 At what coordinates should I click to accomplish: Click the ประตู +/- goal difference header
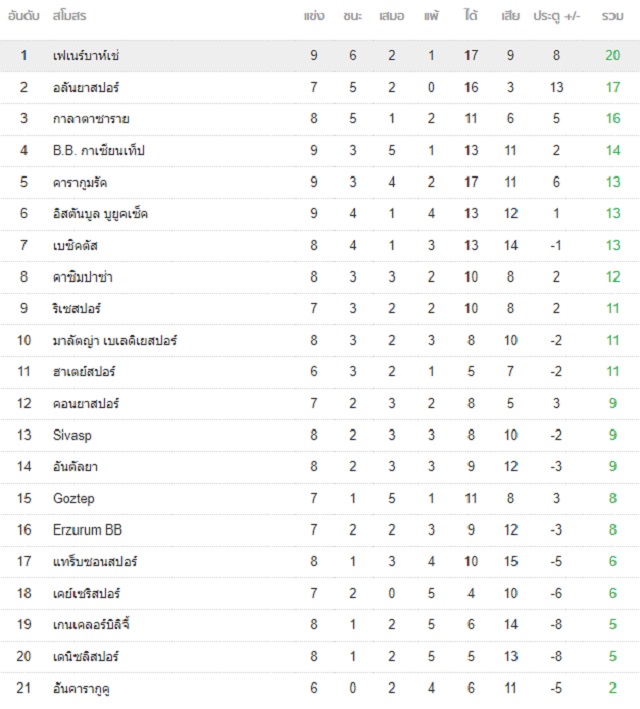click(556, 17)
